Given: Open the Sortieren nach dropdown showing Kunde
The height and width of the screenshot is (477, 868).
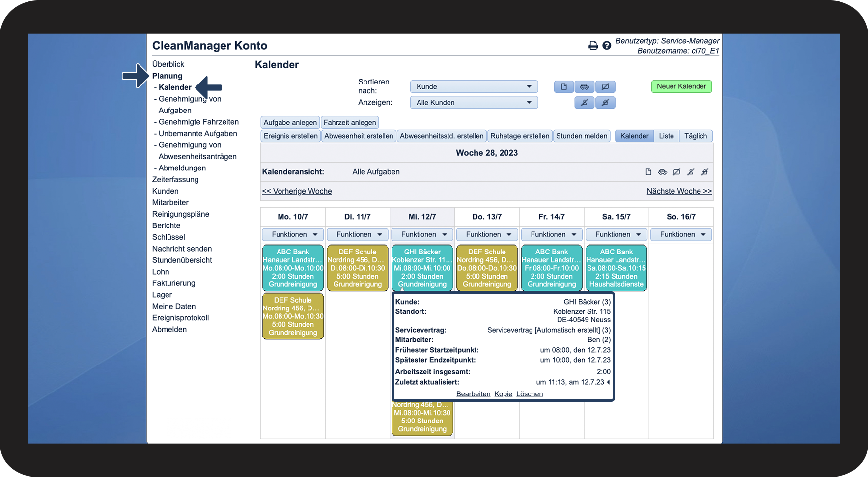Looking at the screenshot, I should (474, 86).
